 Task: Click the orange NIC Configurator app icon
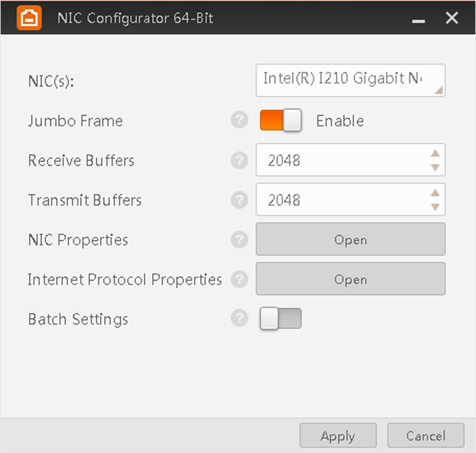click(x=29, y=18)
